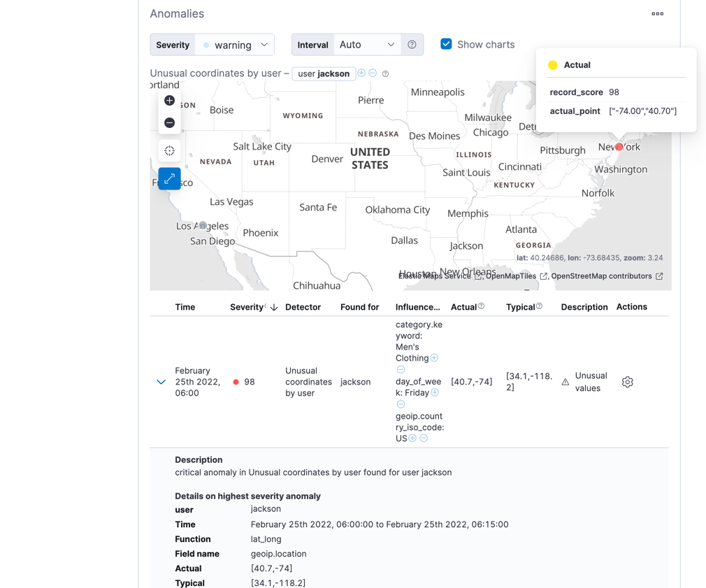Open the Severity warning dropdown
Viewport: 706px width, 588px height.
tap(234, 44)
